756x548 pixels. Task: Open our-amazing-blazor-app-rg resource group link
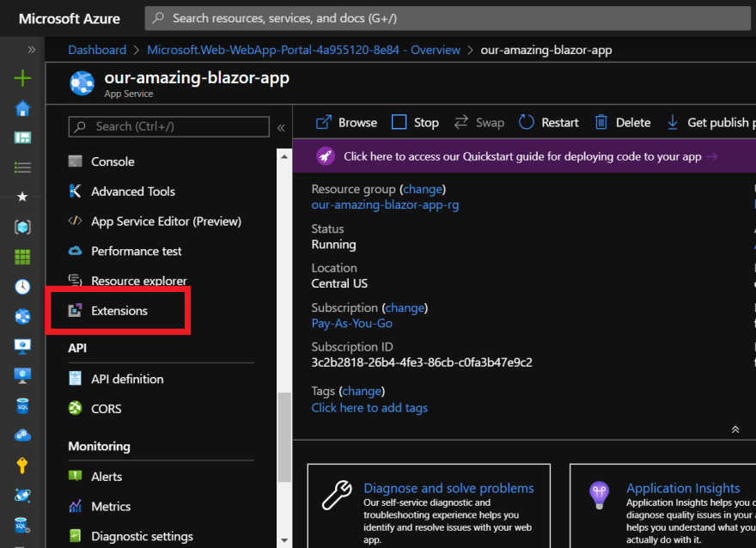(x=385, y=204)
